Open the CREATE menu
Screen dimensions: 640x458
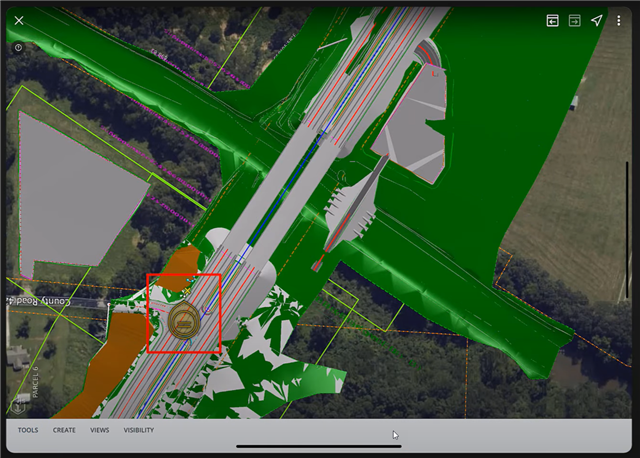[x=64, y=430]
